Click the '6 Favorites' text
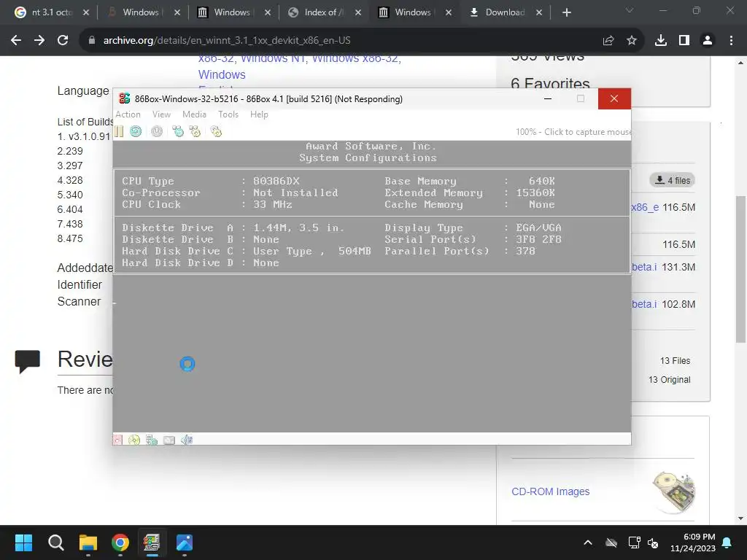Screen dimensions: 747x560 550,84
